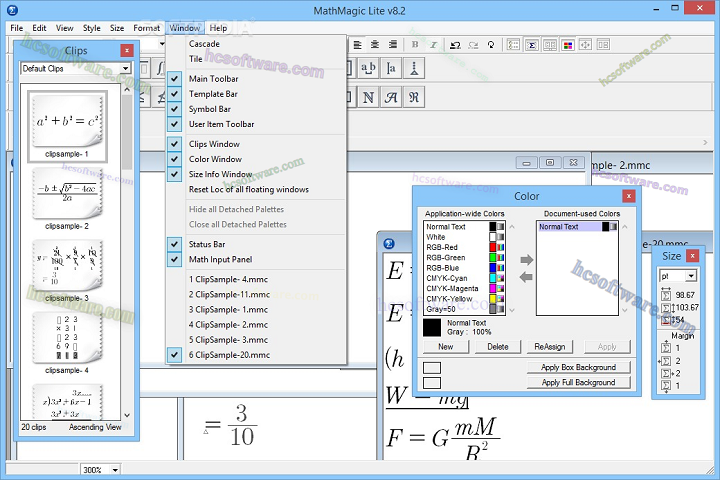Screen dimensions: 720x480
Task: Click the arrows size info toolbar icon
Action: coord(585,45)
